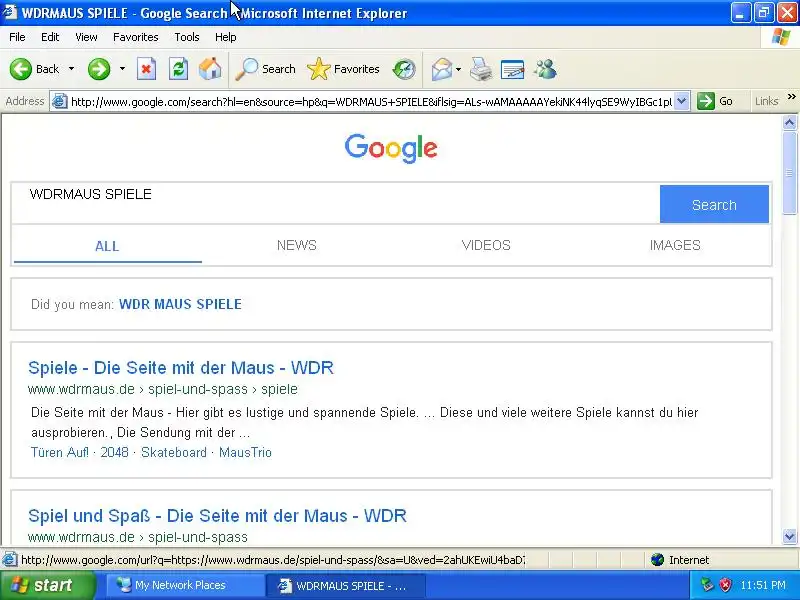Click the tray network connection icon
800x600 pixels.
707,585
